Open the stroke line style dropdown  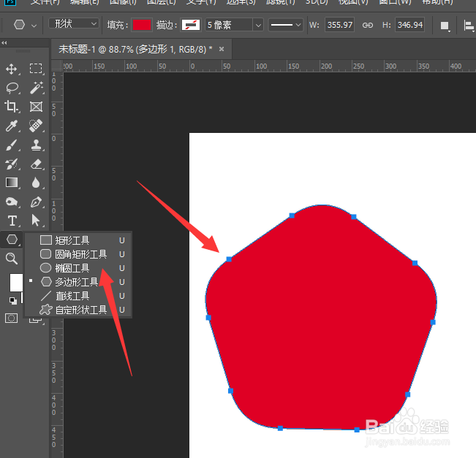coord(286,25)
